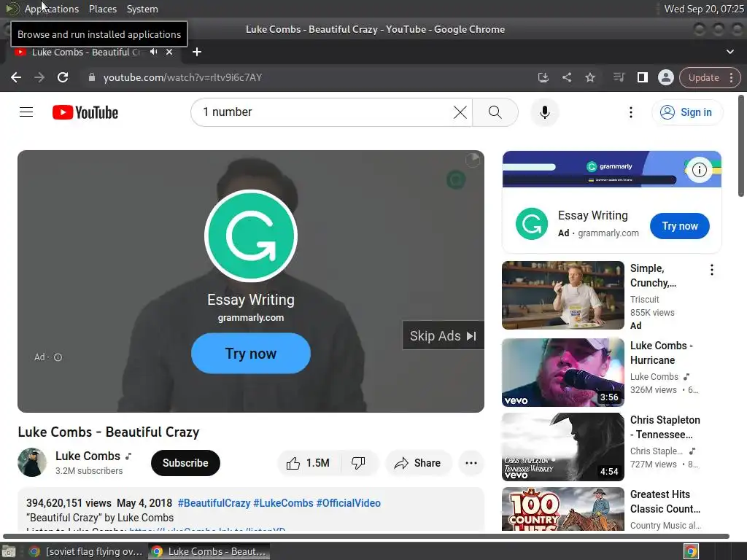Open Chrome three-dot menu beside Update

click(731, 77)
